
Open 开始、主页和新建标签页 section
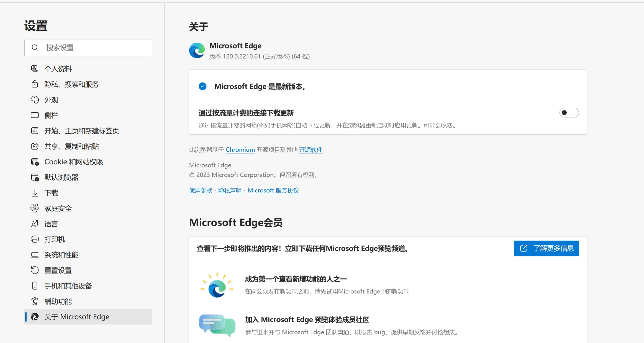[x=88, y=131]
